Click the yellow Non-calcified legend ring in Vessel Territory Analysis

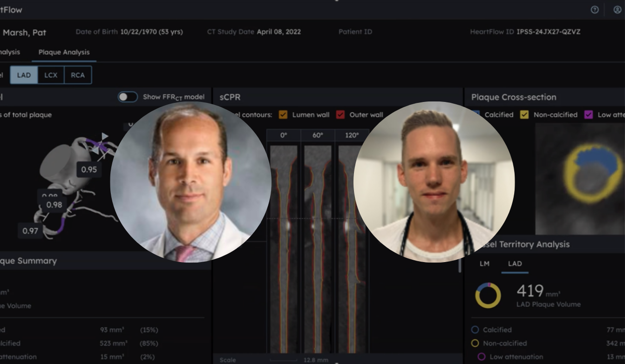pos(475,343)
